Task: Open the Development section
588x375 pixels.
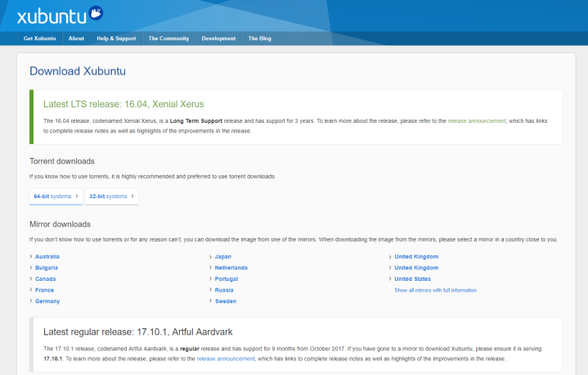Action: (218, 38)
